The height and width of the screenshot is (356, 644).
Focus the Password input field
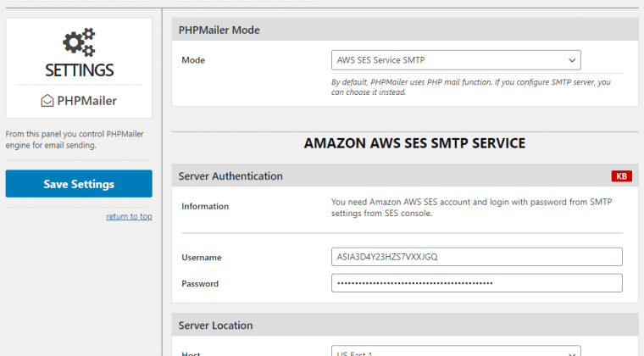coord(477,283)
